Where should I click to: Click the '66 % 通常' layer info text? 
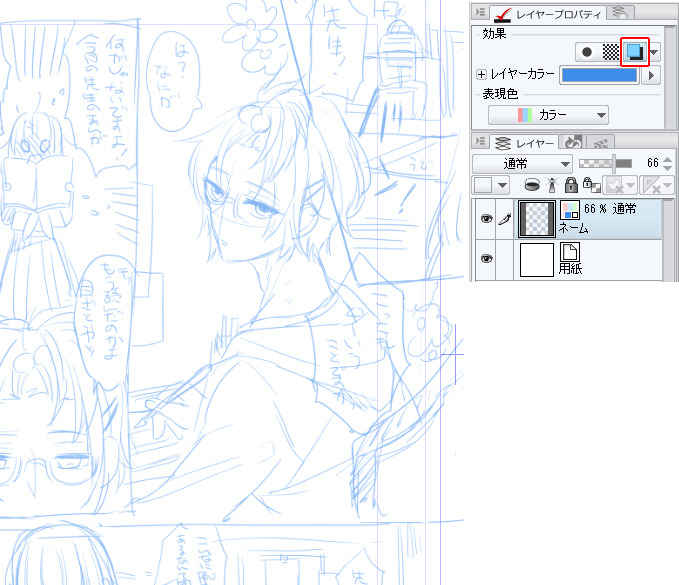click(x=610, y=209)
